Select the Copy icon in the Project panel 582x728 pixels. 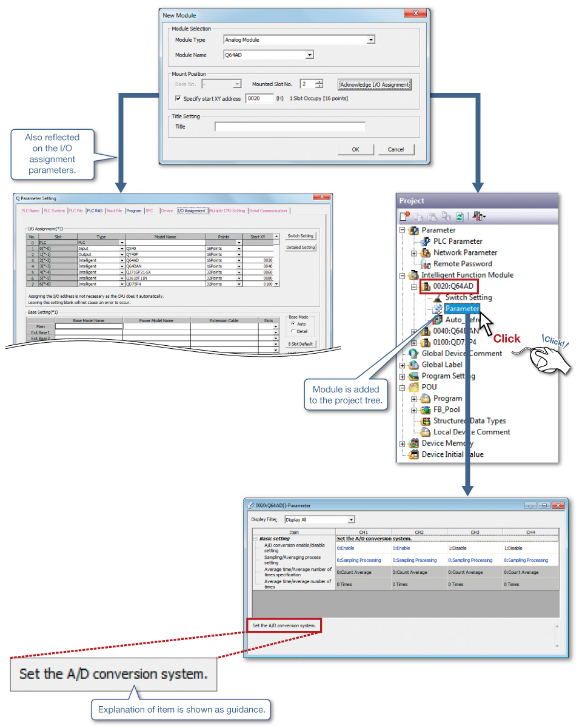(x=420, y=216)
